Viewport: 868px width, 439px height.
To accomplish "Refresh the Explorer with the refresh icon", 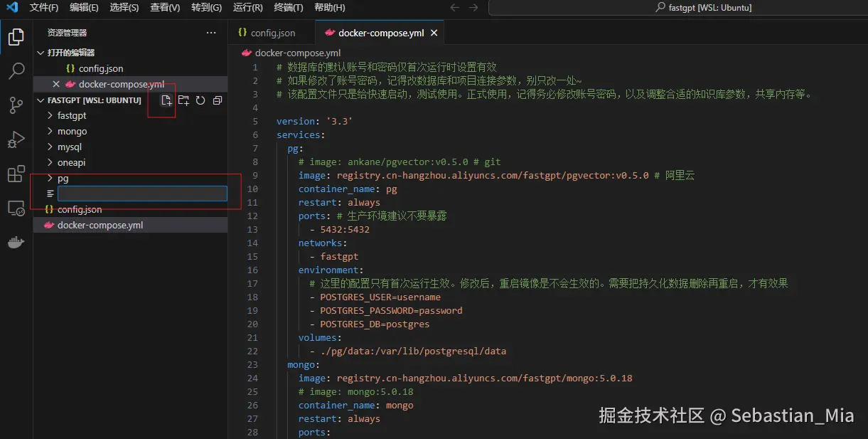I will (x=200, y=100).
